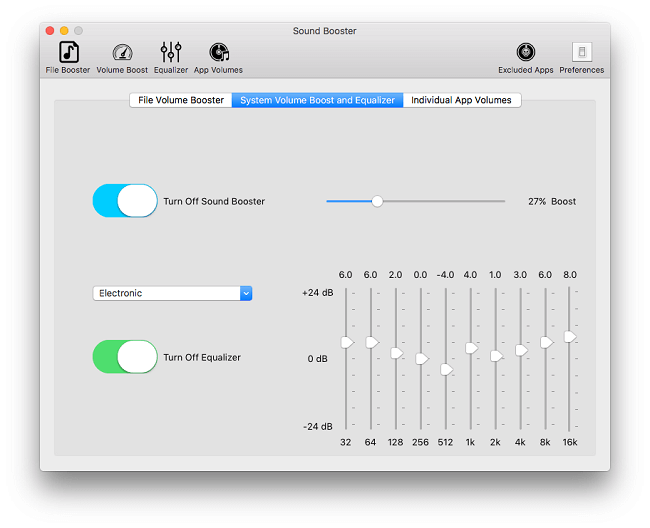
Task: Switch to File Volume Booster tab
Action: (181, 100)
